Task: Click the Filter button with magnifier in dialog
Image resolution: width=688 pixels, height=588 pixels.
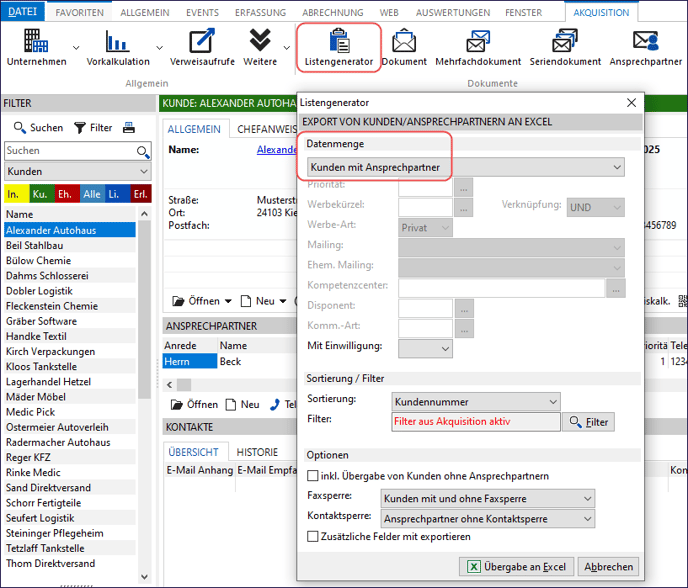Action: [588, 422]
